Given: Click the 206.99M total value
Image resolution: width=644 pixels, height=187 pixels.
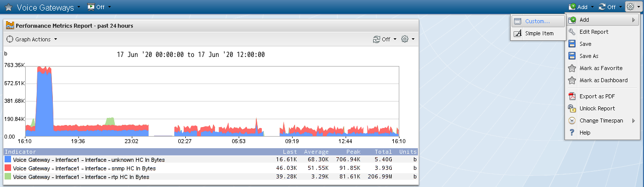Looking at the screenshot, I should coord(380,177).
